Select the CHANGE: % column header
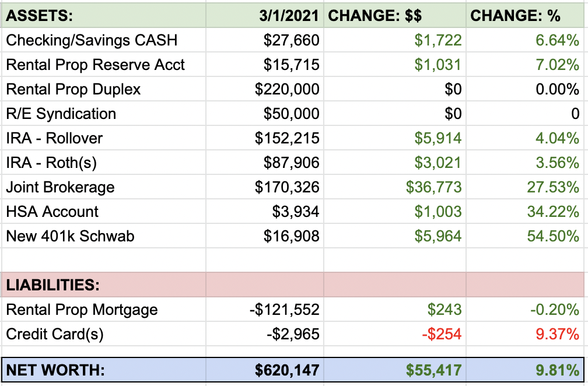The height and width of the screenshot is (386, 588). [x=515, y=16]
